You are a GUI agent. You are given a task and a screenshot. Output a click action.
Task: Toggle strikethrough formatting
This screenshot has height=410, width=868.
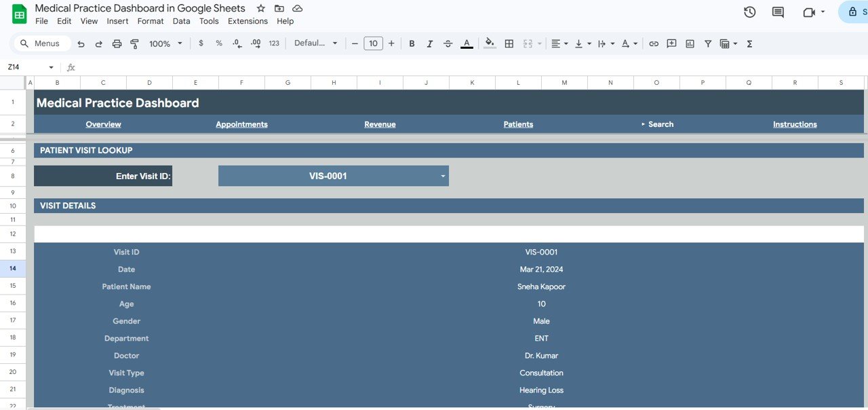click(x=448, y=43)
